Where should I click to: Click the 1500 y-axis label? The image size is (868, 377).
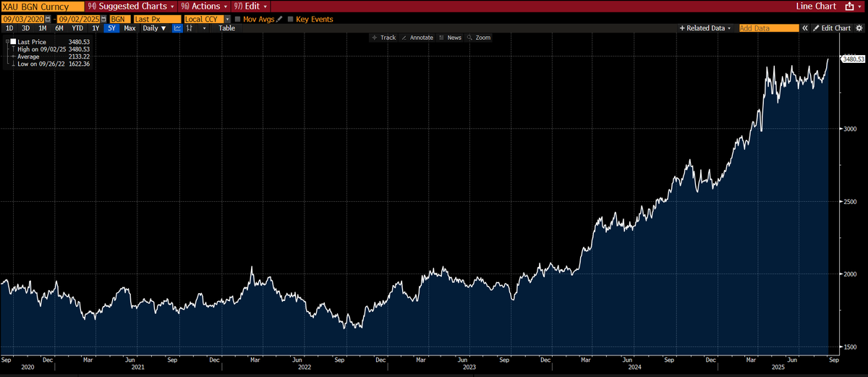tap(849, 346)
